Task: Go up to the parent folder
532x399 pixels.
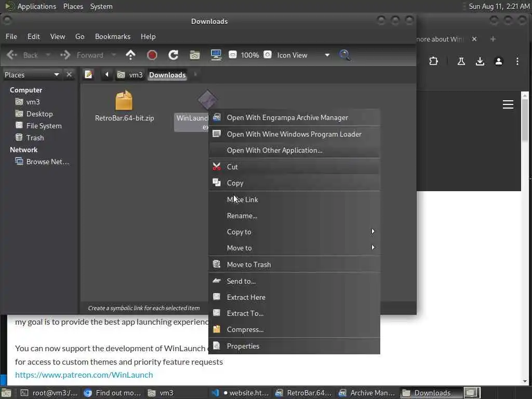Action: 130,55
